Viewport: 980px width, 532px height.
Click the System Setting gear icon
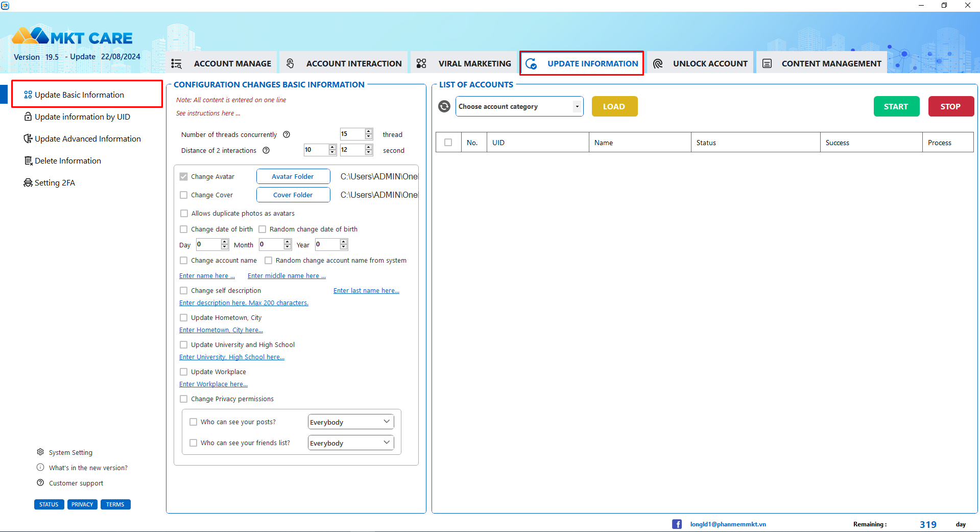pos(40,452)
